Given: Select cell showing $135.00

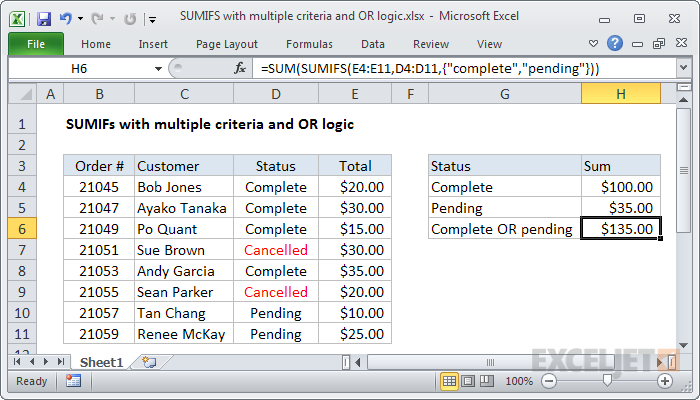Looking at the screenshot, I should [620, 229].
